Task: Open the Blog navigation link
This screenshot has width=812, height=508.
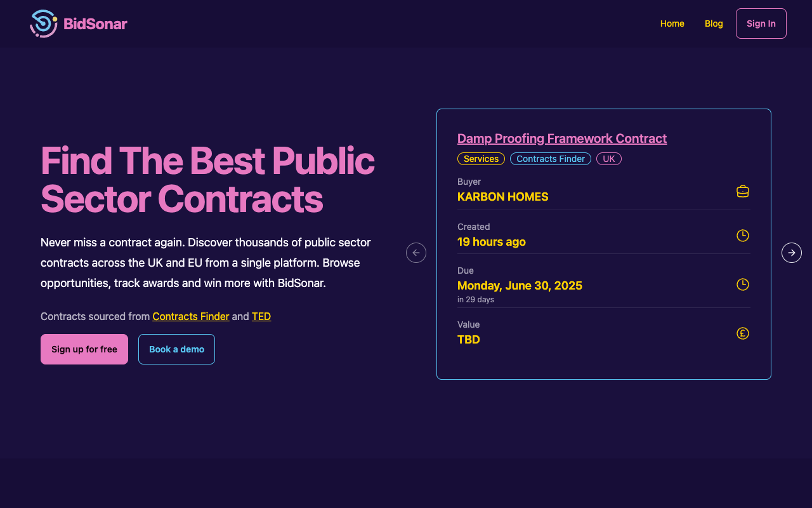Action: click(x=714, y=23)
